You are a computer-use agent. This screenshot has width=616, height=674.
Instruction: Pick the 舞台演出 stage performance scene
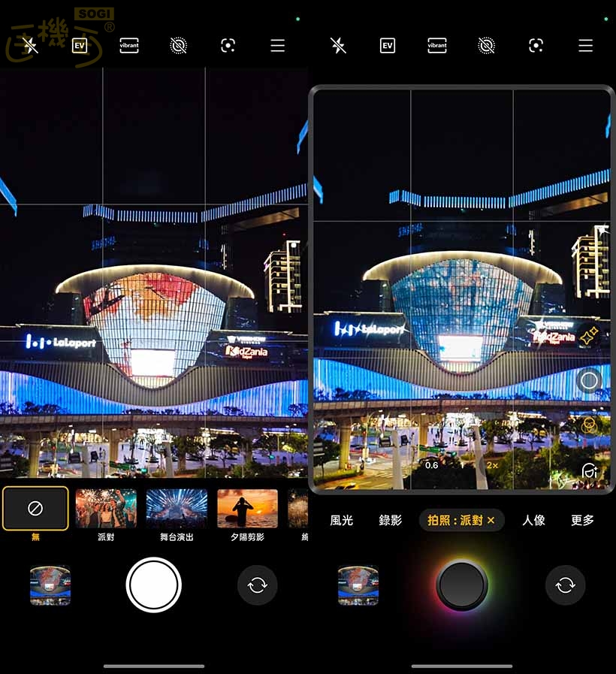click(177, 509)
